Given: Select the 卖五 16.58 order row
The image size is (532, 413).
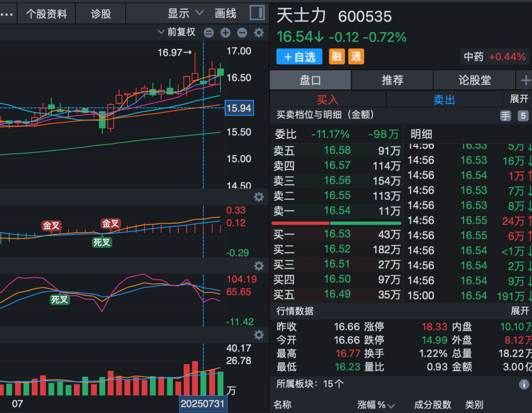Looking at the screenshot, I should (337, 150).
